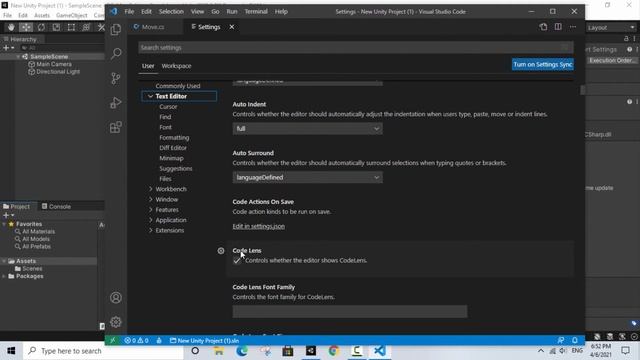
Task: Open Chrome from taskbar
Action: (334, 351)
